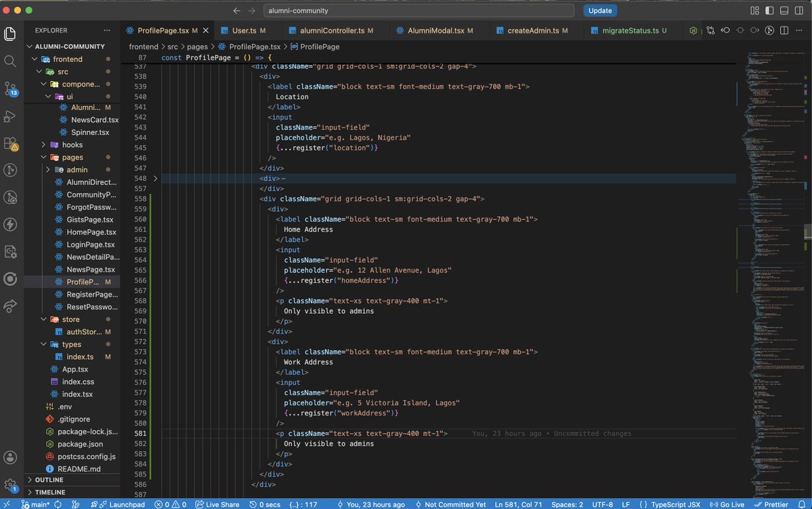Toggle Primary Side Bar visibility

point(769,10)
